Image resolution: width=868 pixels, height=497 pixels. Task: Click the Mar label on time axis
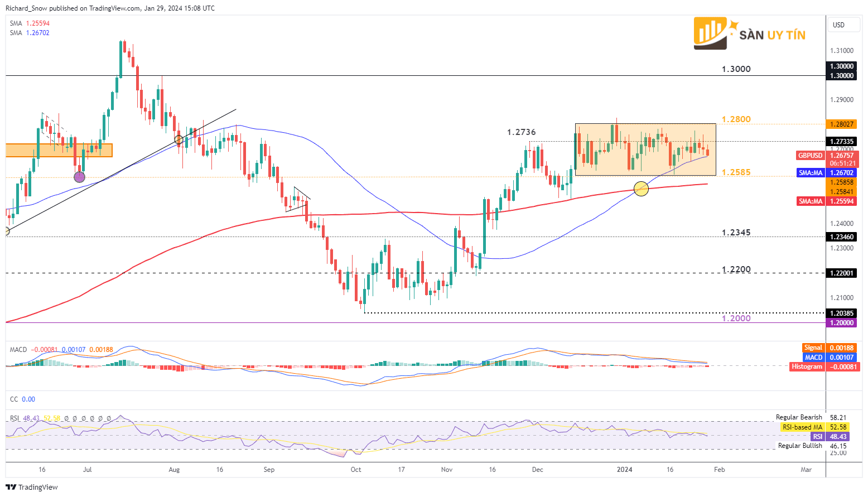coord(806,470)
